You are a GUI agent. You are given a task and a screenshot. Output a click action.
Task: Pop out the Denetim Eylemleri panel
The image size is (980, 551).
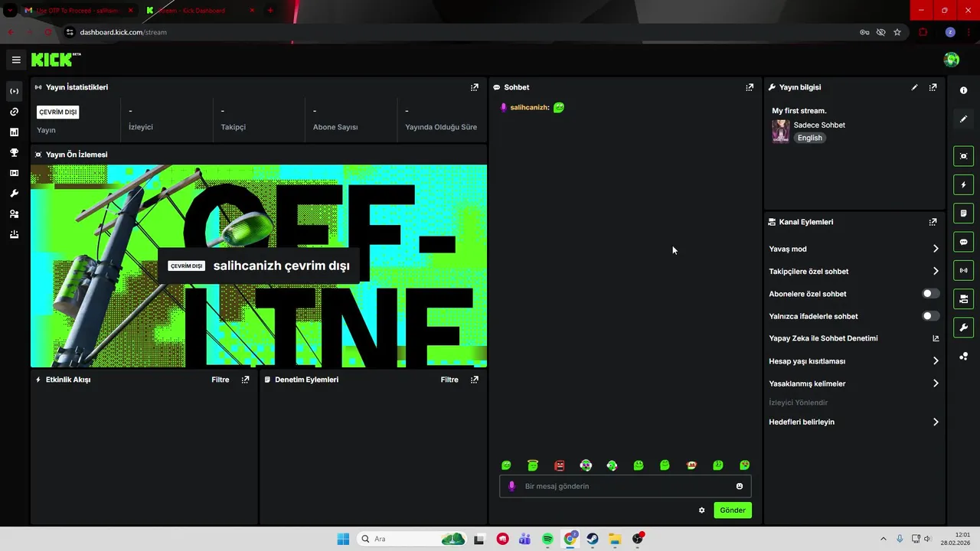point(475,380)
